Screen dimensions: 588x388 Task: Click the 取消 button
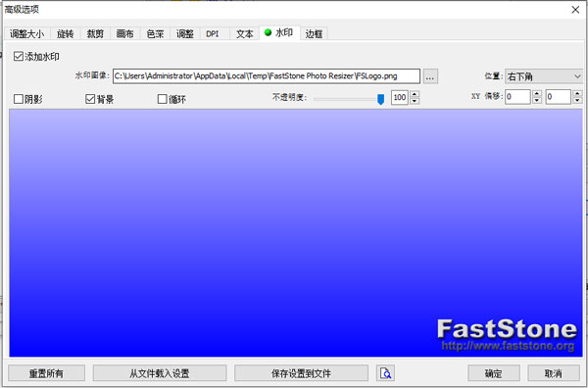[x=554, y=373]
